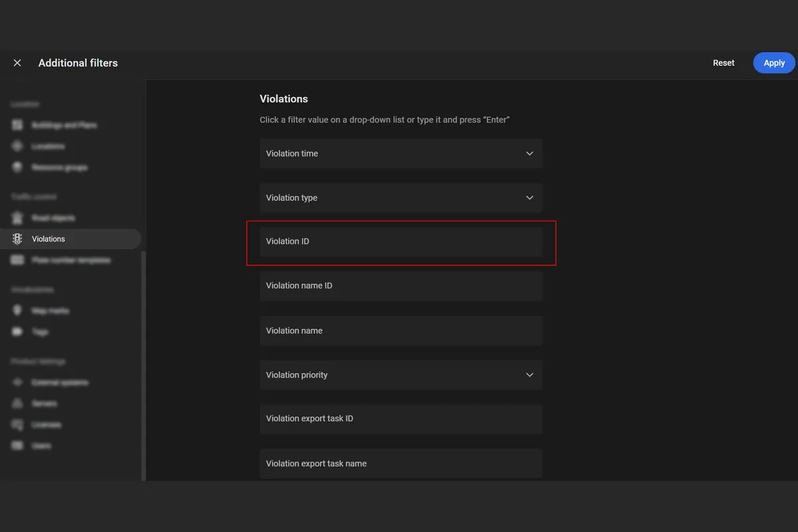The width and height of the screenshot is (798, 532).
Task: Select Violations in the sidebar
Action: click(70, 239)
